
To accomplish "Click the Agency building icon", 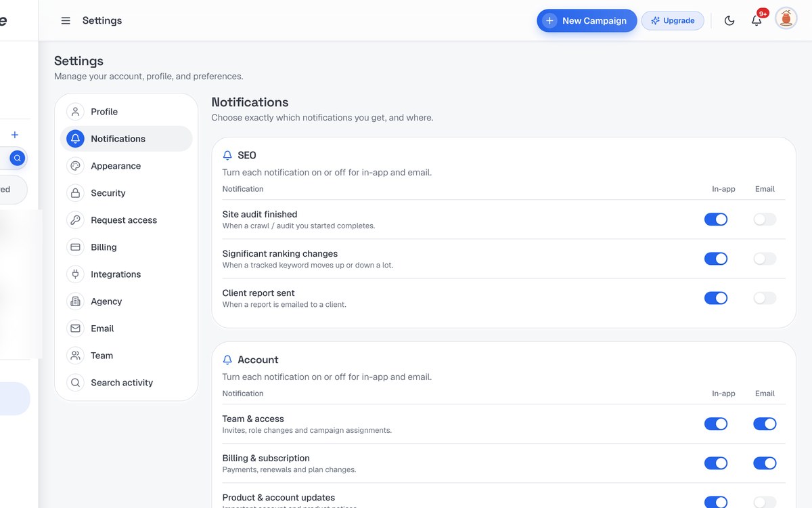I will coord(75,301).
